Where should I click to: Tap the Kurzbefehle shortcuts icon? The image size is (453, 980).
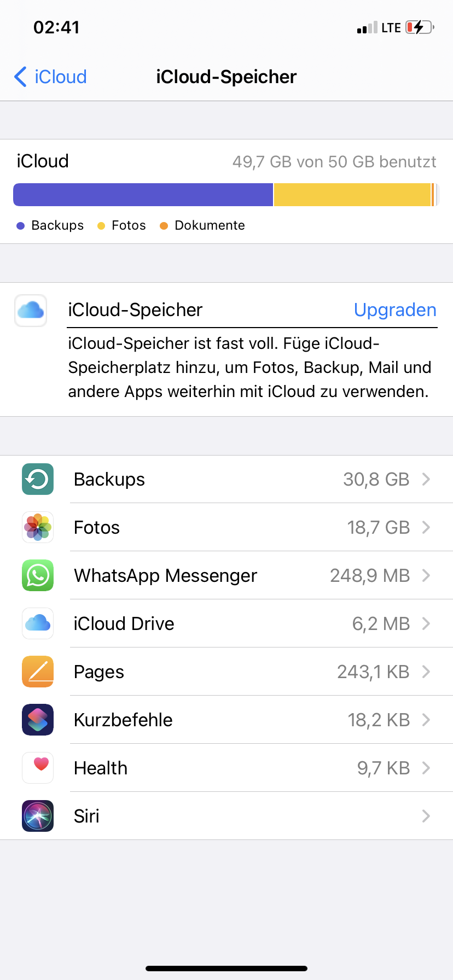click(x=38, y=720)
